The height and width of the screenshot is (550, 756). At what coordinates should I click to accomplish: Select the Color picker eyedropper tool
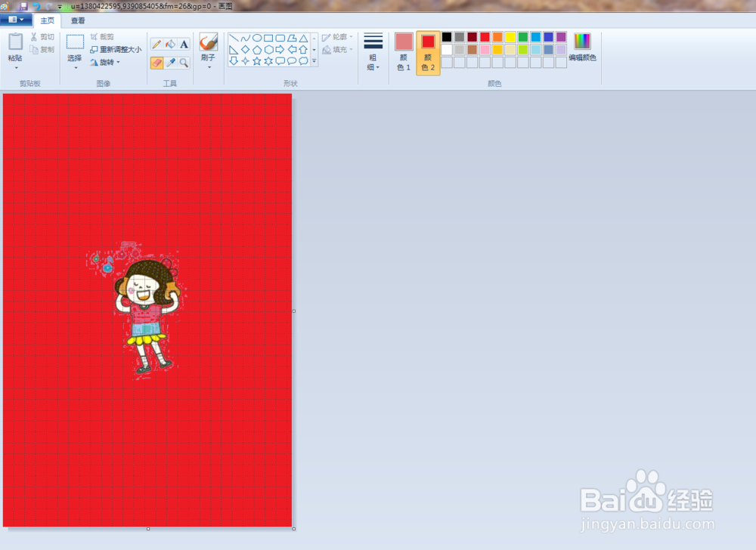point(170,63)
